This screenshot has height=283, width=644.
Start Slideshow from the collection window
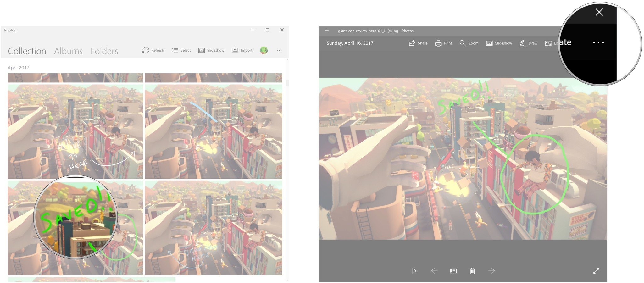tap(211, 50)
